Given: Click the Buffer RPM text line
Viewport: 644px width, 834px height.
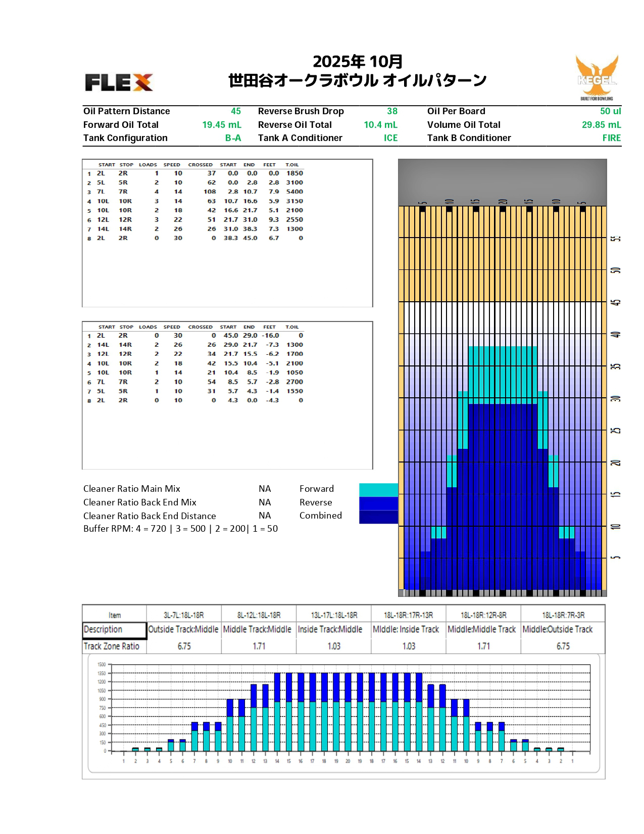Looking at the screenshot, I should 180,529.
